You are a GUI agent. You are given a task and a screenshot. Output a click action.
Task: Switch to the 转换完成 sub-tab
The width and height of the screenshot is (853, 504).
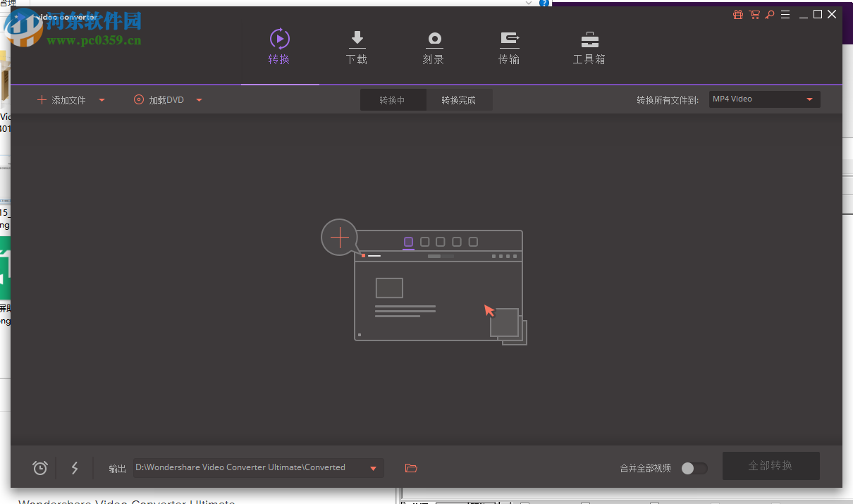coord(459,100)
